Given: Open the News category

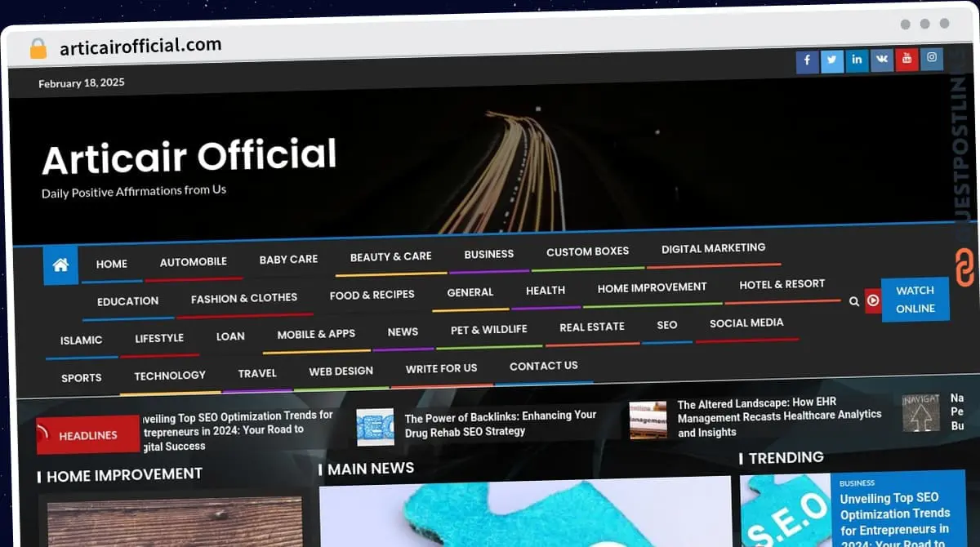Looking at the screenshot, I should pyautogui.click(x=403, y=331).
